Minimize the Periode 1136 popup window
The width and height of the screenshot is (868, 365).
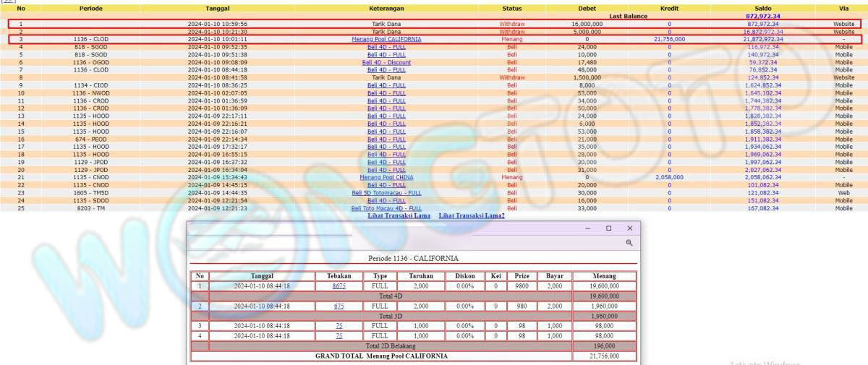(x=587, y=228)
